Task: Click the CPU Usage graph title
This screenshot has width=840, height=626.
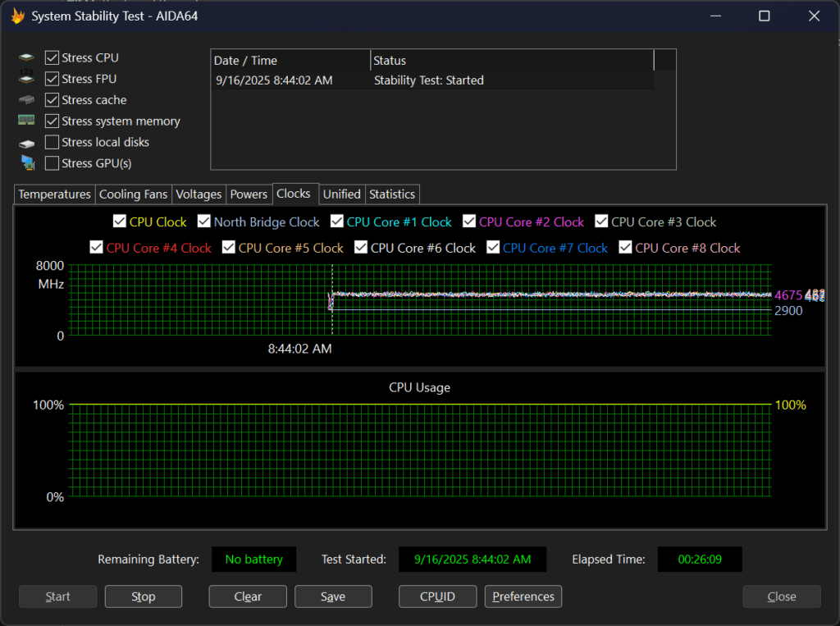Action: click(419, 387)
